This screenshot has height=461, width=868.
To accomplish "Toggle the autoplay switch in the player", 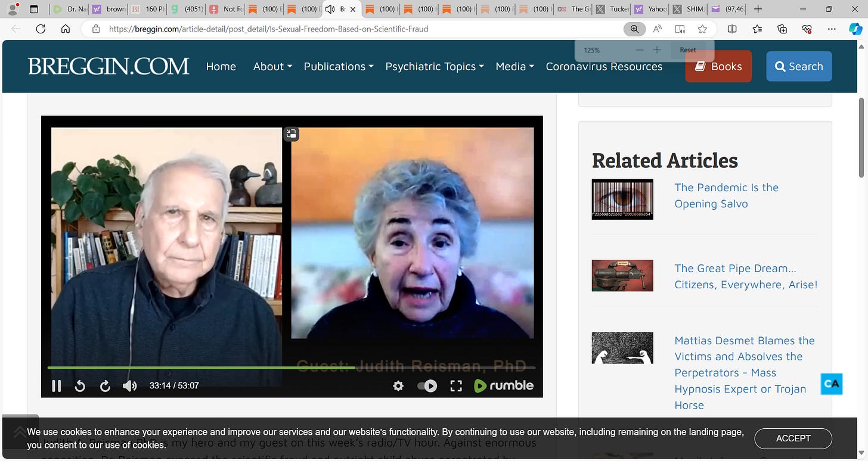I will (427, 386).
